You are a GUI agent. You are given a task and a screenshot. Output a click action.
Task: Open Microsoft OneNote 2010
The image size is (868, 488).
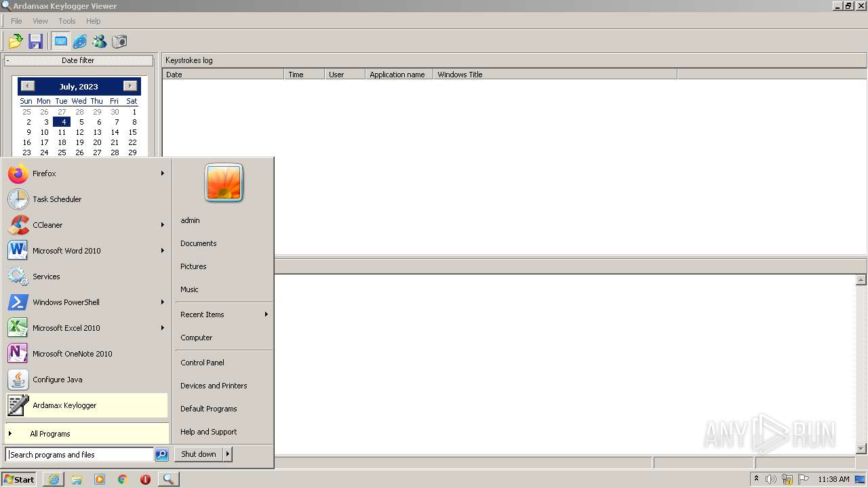(87, 354)
